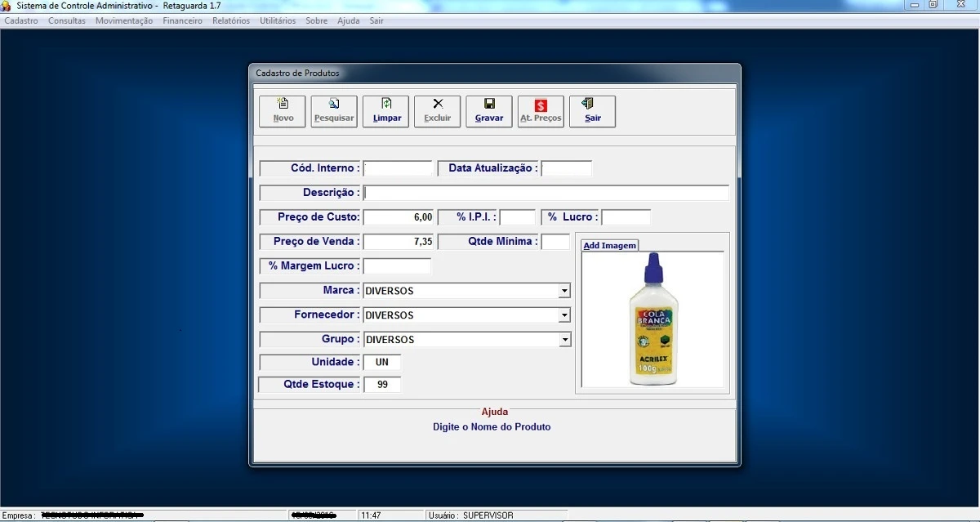Open the Relatórios menu
The width and height of the screenshot is (980, 522).
[231, 21]
